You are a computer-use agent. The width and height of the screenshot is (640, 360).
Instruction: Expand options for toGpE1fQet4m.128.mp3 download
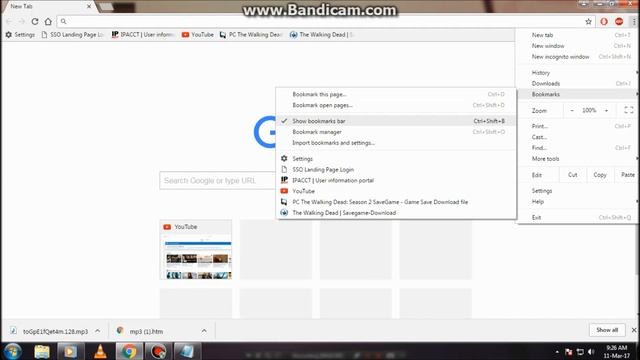(98, 331)
